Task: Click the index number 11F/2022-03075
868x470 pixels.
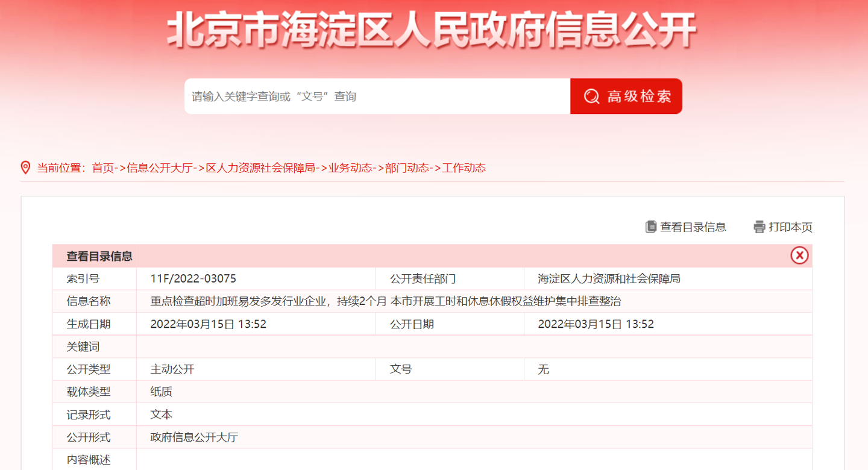Action: click(x=193, y=279)
